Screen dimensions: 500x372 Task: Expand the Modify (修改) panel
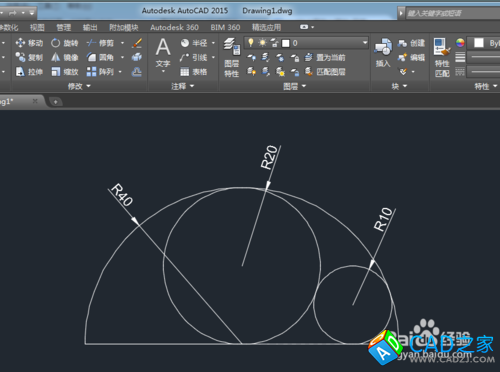coord(79,86)
